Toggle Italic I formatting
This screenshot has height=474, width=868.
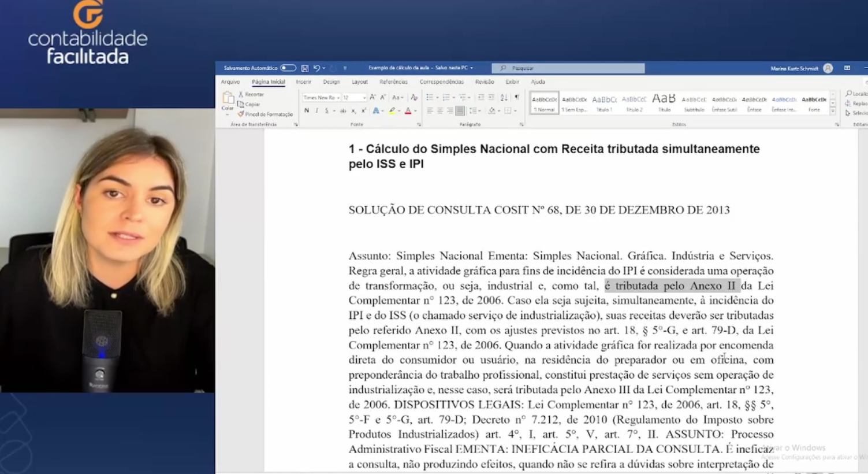316,110
